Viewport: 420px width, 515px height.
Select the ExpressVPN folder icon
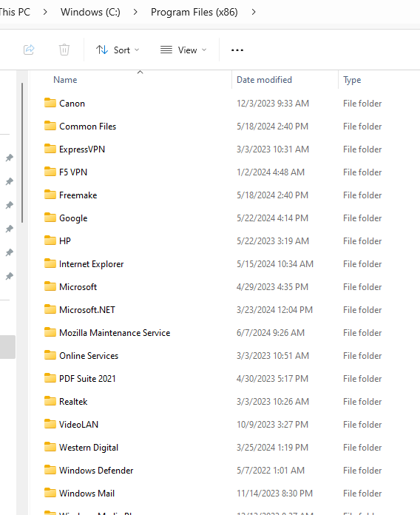(50, 149)
